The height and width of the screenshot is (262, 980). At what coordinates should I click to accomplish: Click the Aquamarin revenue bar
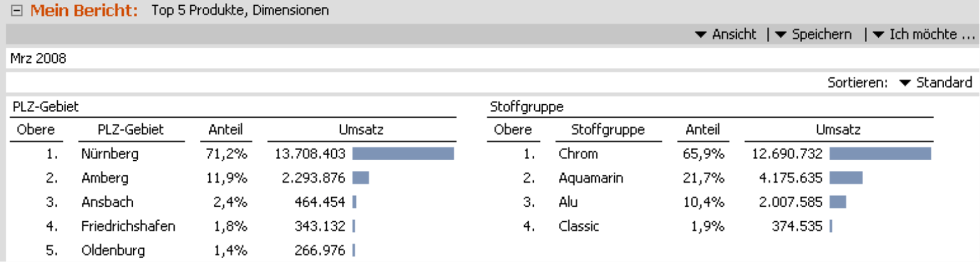pos(845,178)
